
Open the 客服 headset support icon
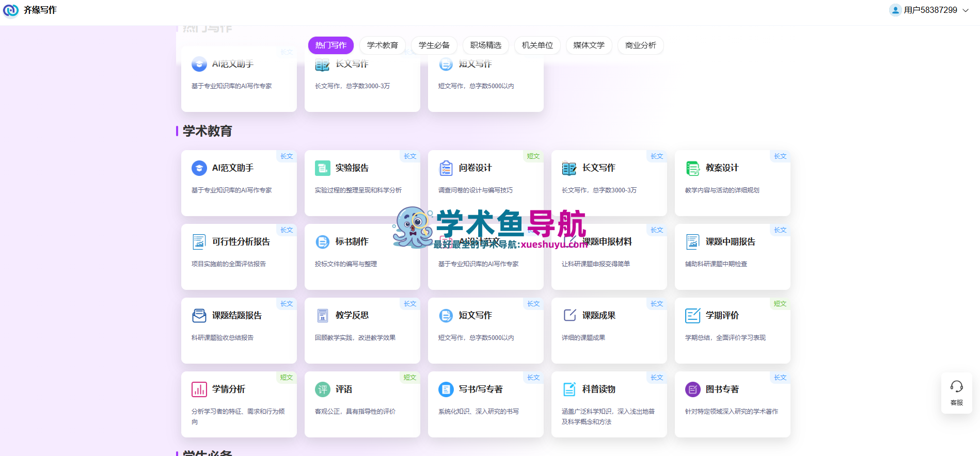(x=957, y=387)
